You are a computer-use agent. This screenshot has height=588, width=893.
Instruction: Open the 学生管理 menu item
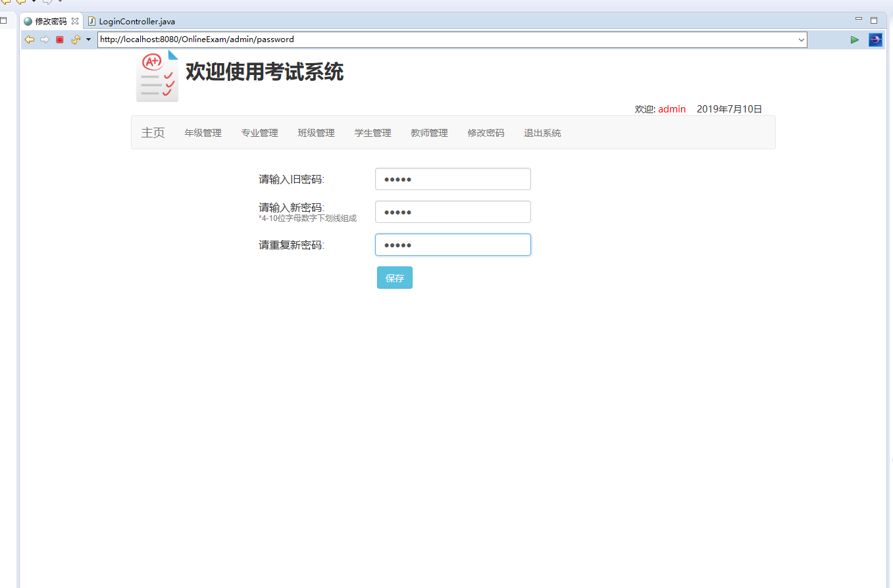372,132
